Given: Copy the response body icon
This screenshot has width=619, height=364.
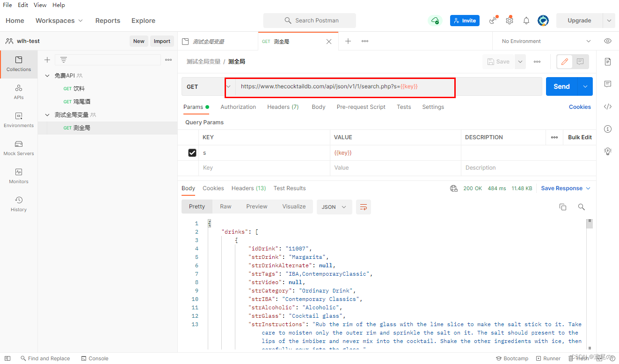Looking at the screenshot, I should click(563, 207).
